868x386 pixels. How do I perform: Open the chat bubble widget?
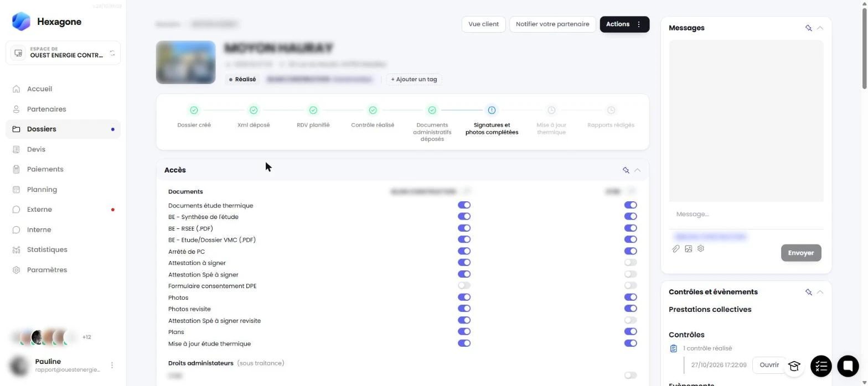click(848, 366)
